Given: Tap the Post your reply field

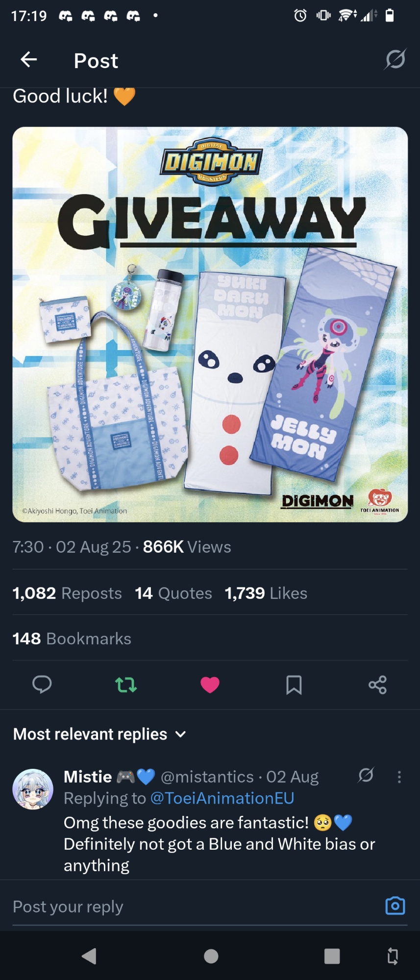Looking at the screenshot, I should click(x=196, y=906).
